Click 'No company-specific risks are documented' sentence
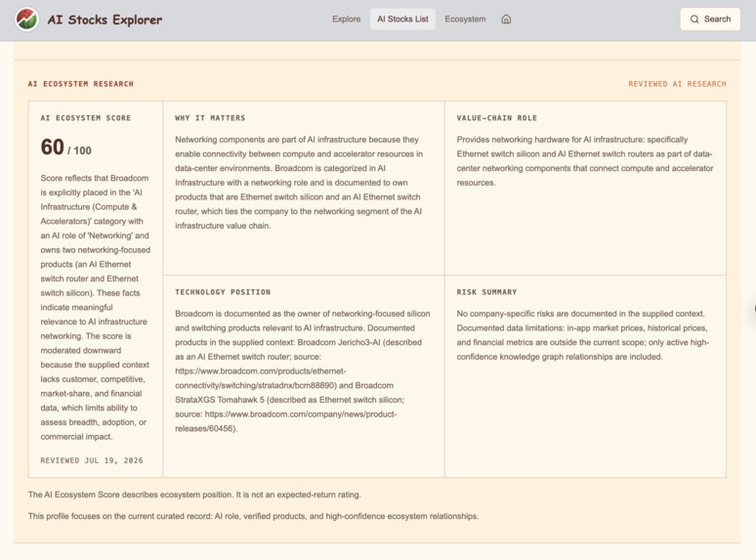 [x=580, y=314]
